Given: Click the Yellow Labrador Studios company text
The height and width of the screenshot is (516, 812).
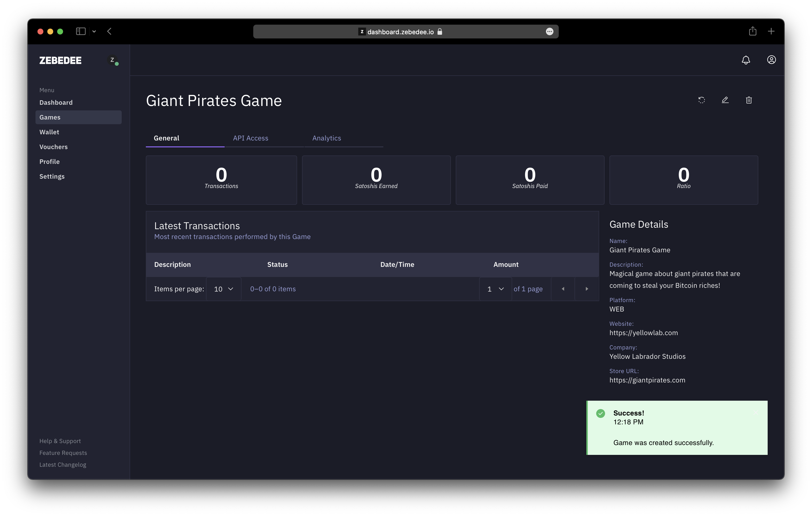Looking at the screenshot, I should click(x=647, y=357).
